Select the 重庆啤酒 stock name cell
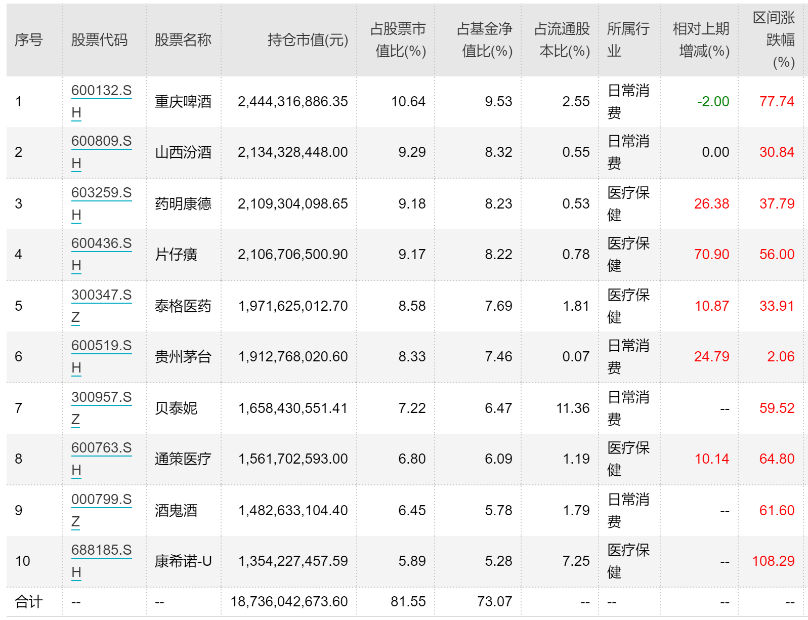The image size is (808, 620). [183, 101]
